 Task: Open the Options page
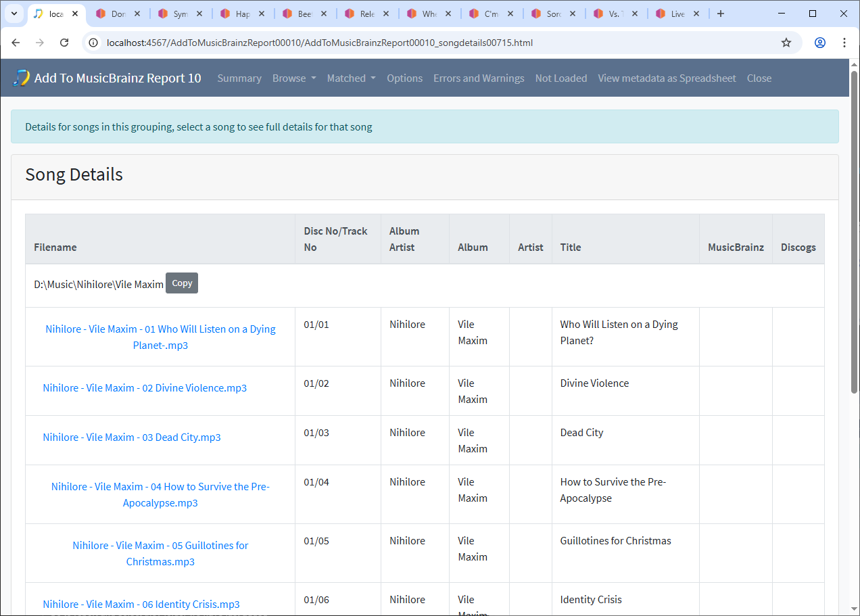(x=404, y=78)
